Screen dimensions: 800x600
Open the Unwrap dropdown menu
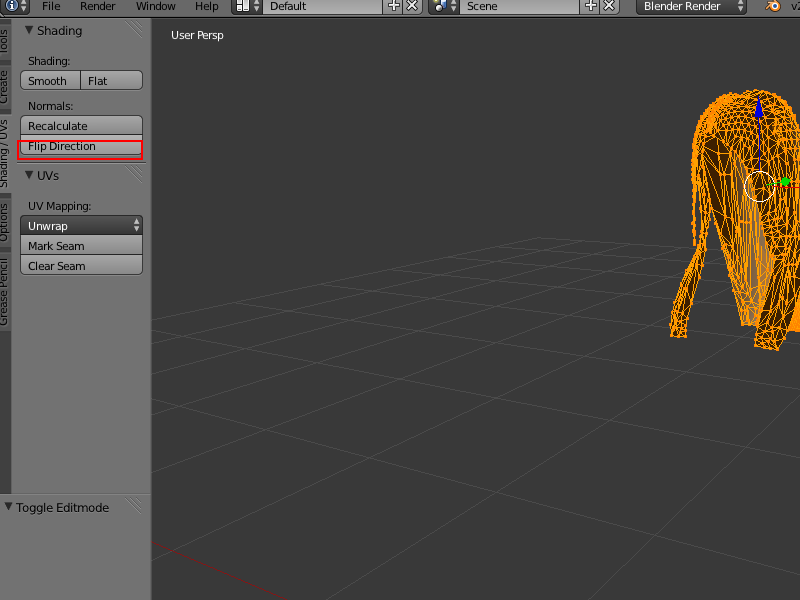coord(81,226)
